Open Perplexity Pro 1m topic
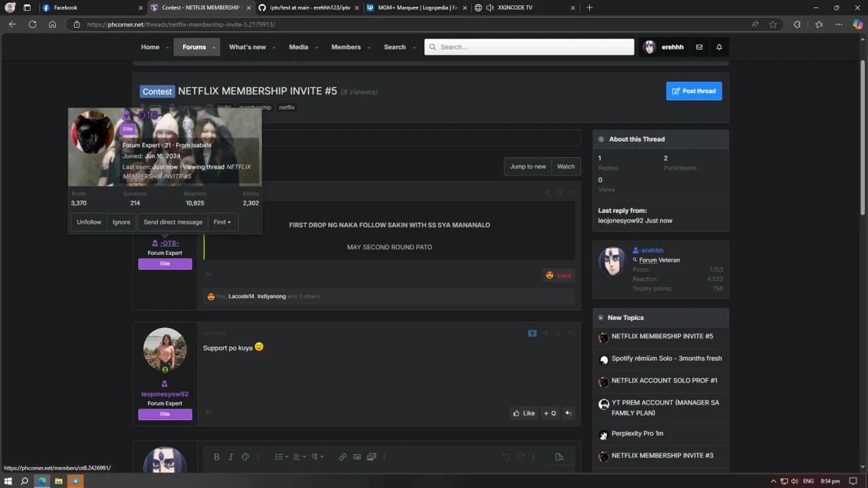The width and height of the screenshot is (868, 488). point(637,434)
